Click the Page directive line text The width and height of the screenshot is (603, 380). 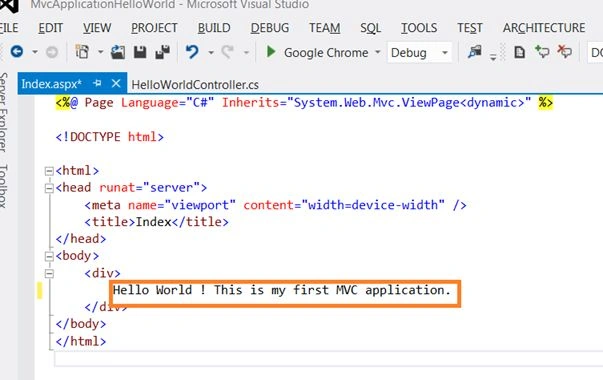(304, 103)
